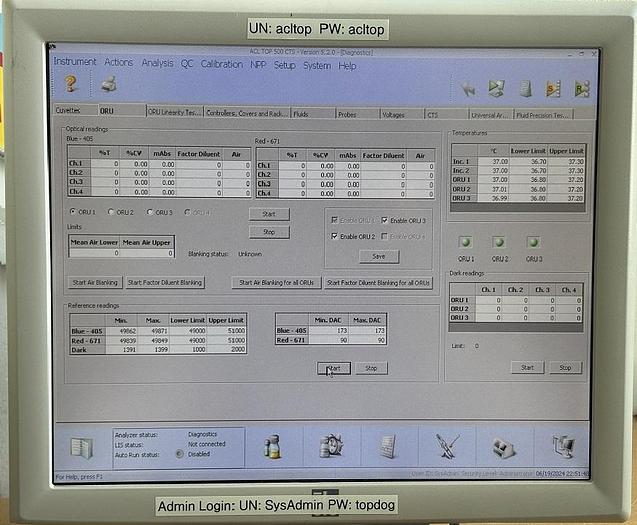This screenshot has height=525, width=637.
Task: Click the Mean Air Upper value cell
Action: (147, 253)
